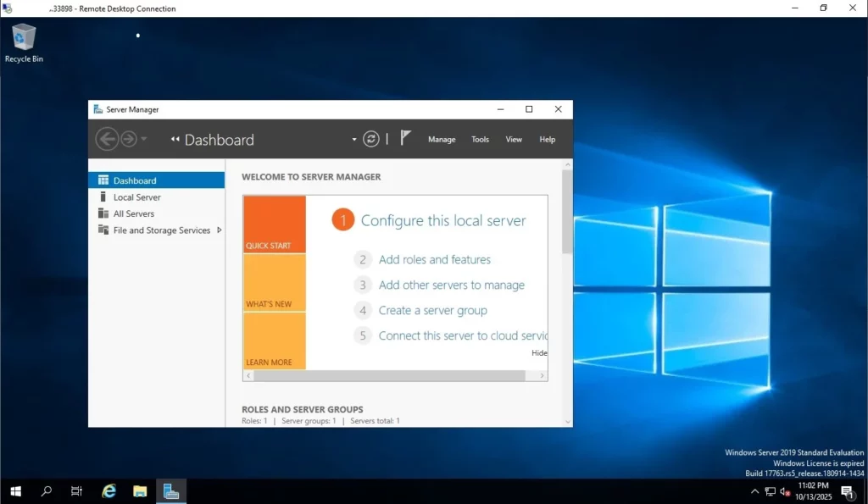
Task: Open File Explorer from the taskbar
Action: [x=139, y=490]
